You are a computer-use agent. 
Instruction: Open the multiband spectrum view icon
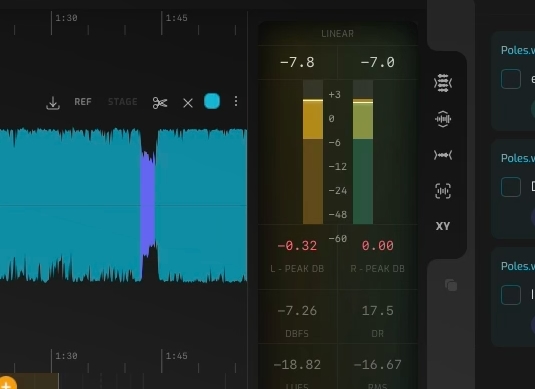(x=443, y=83)
